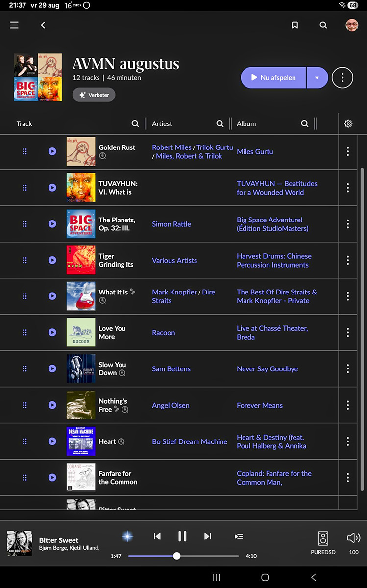Click the bookmark icon in header
The width and height of the screenshot is (367, 588).
295,25
